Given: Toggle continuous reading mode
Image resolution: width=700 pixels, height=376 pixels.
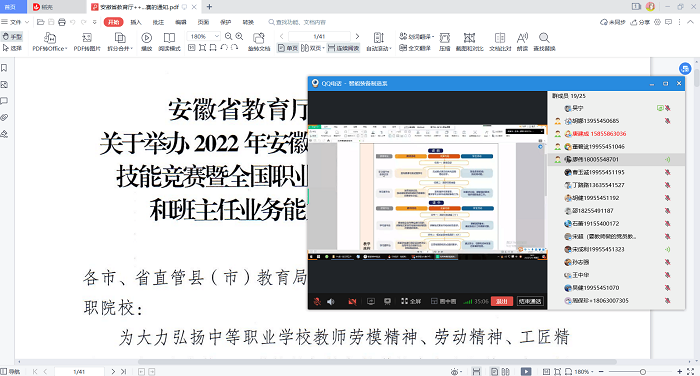Looking at the screenshot, I should click(343, 48).
